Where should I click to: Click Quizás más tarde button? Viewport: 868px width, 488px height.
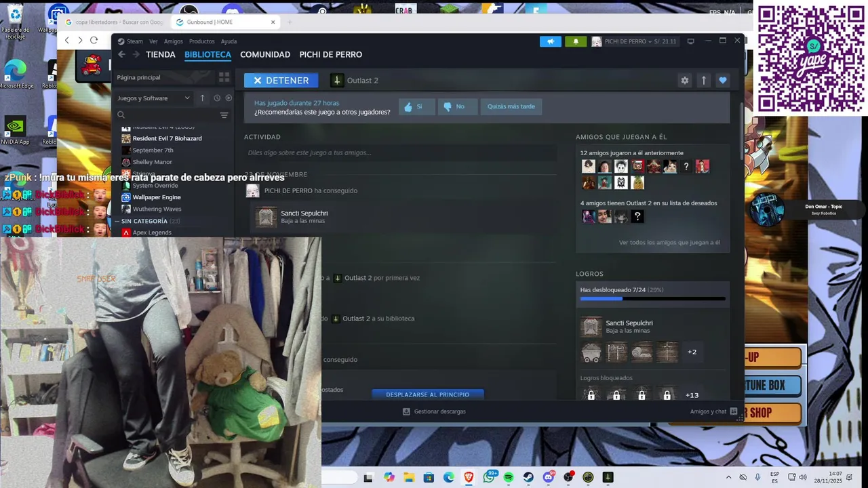[511, 106]
